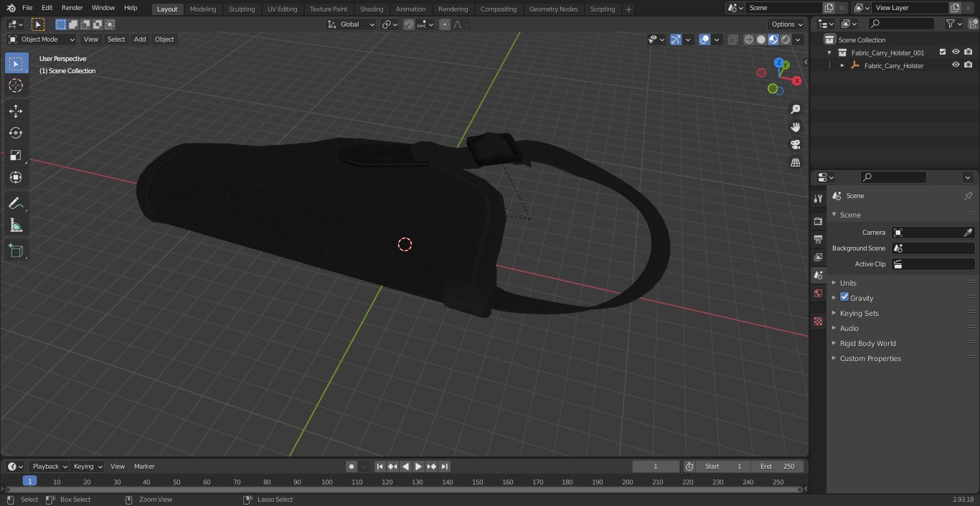
Task: Hide Fabric_Carry_Holster object eye icon
Action: 956,65
